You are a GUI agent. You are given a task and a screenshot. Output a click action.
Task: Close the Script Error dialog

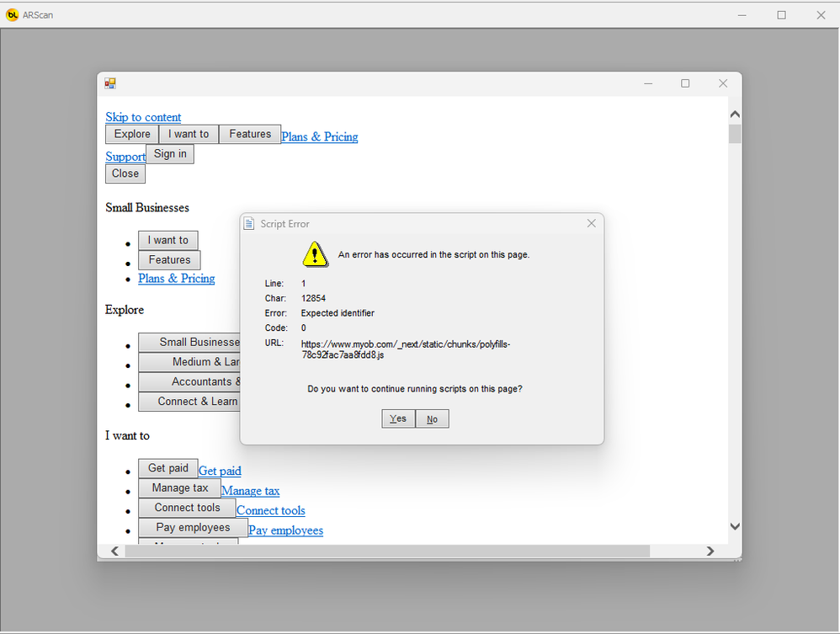(591, 223)
